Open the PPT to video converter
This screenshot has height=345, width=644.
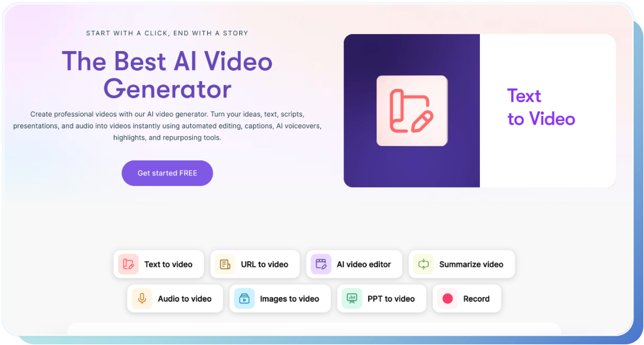381,299
